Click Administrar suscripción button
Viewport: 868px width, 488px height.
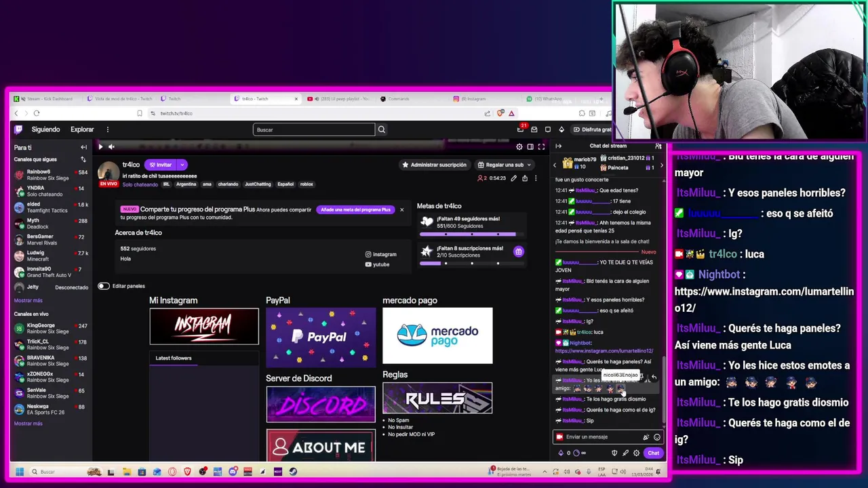434,165
